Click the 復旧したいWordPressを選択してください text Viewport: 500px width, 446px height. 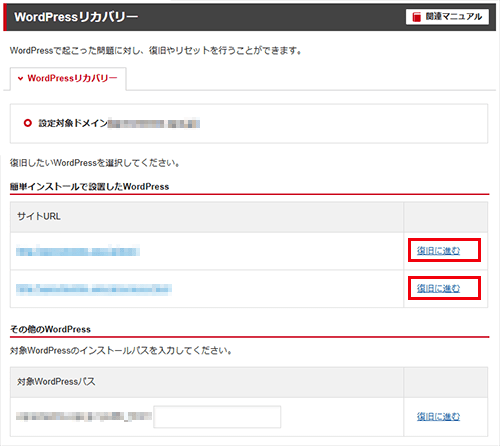95,163
